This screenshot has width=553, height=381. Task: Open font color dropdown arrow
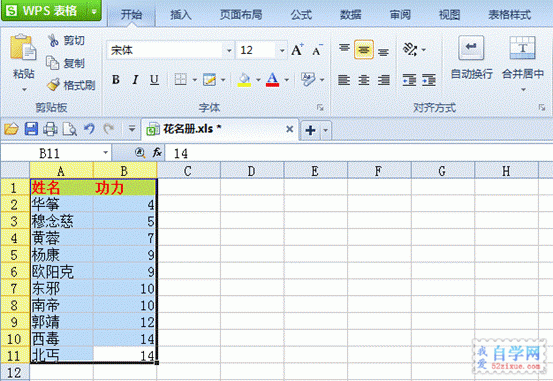point(286,80)
